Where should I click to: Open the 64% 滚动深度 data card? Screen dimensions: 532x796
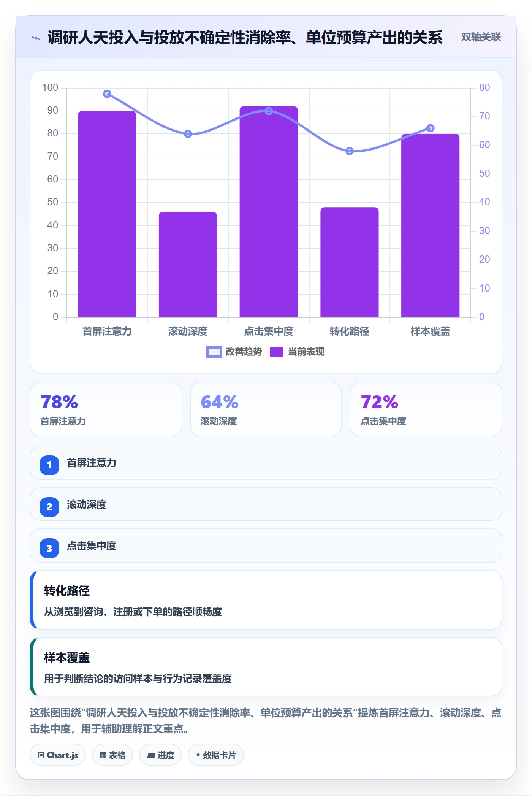point(266,409)
